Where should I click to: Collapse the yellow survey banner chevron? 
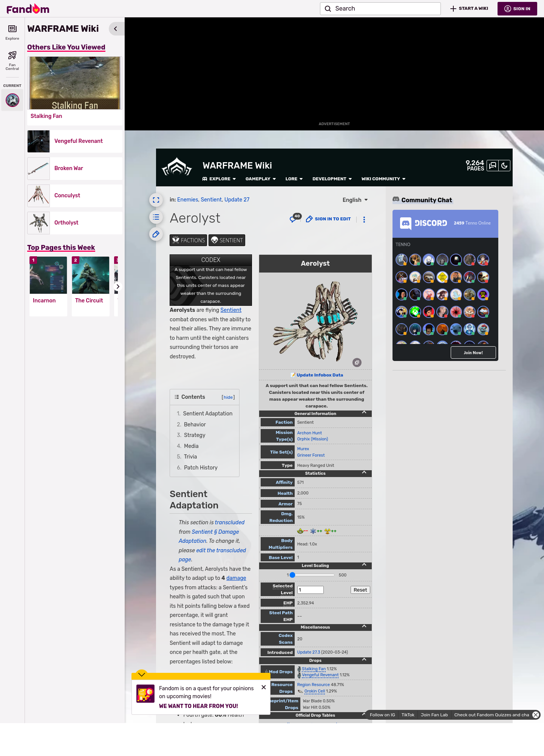click(x=142, y=674)
